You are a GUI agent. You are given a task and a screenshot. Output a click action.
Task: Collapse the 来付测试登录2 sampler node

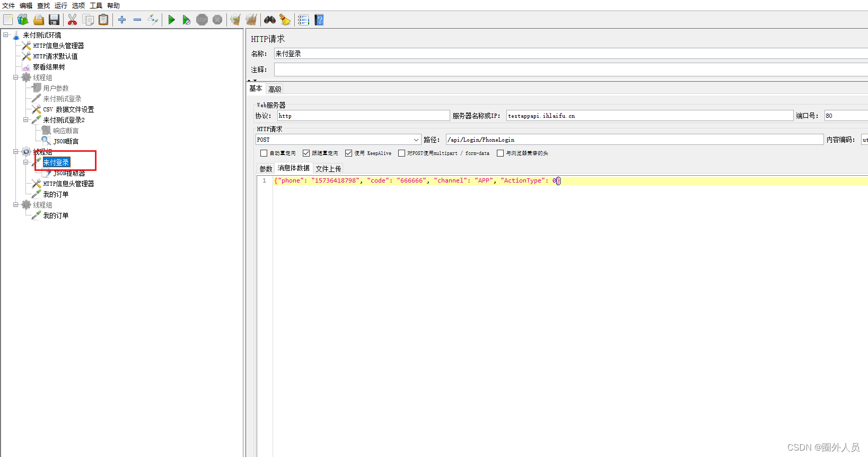26,120
